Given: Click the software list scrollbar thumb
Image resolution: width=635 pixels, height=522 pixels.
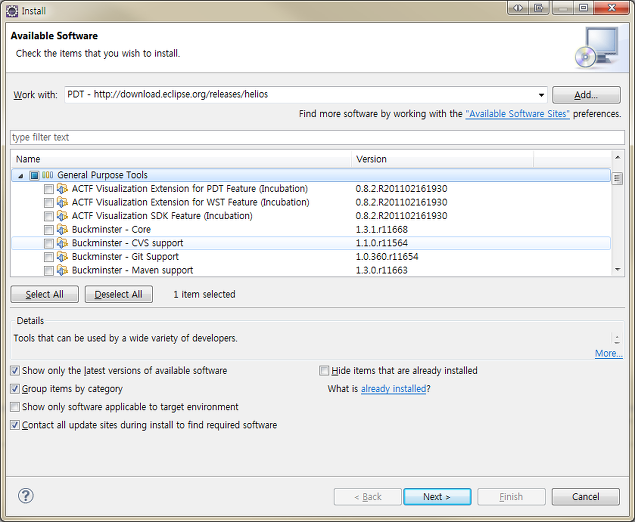Looking at the screenshot, I should point(617,178).
